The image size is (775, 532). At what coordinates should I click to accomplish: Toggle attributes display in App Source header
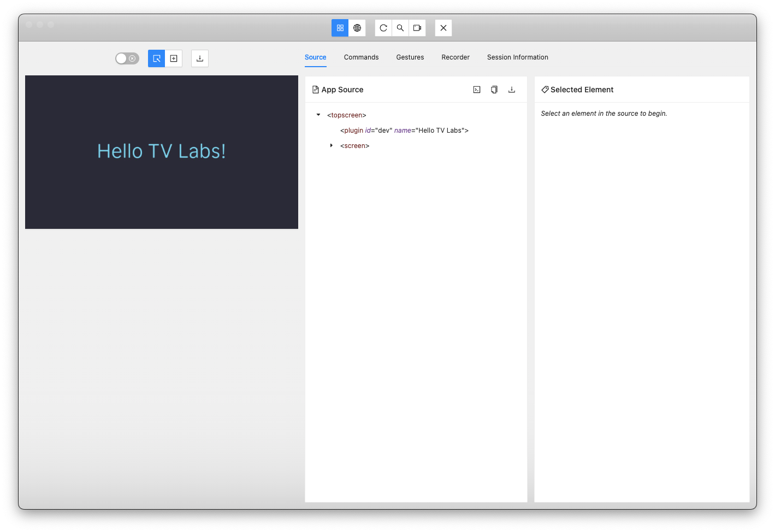pyautogui.click(x=477, y=90)
